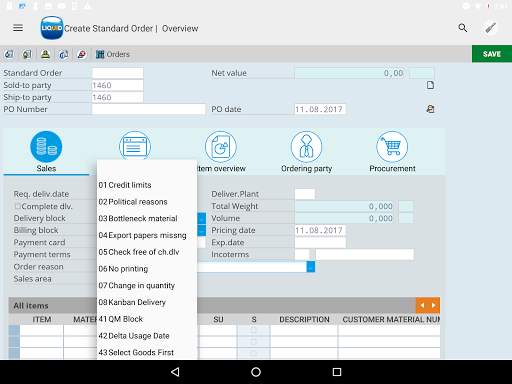Tap the pen edit icon in header
This screenshot has height=384, width=512.
point(490,28)
